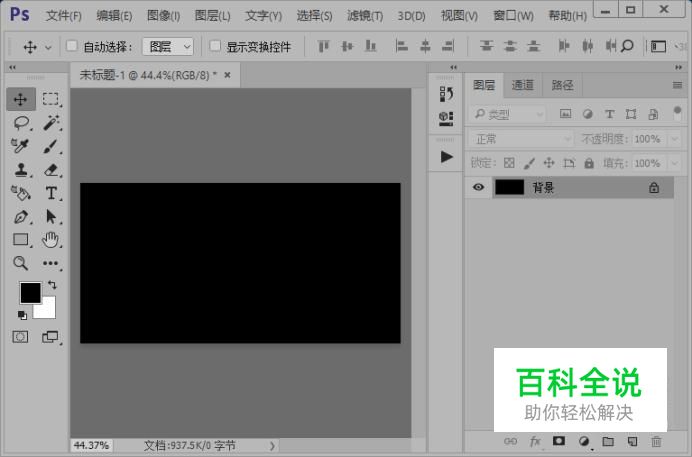Select the Type tool
Screen dimensions: 692x457
point(51,193)
